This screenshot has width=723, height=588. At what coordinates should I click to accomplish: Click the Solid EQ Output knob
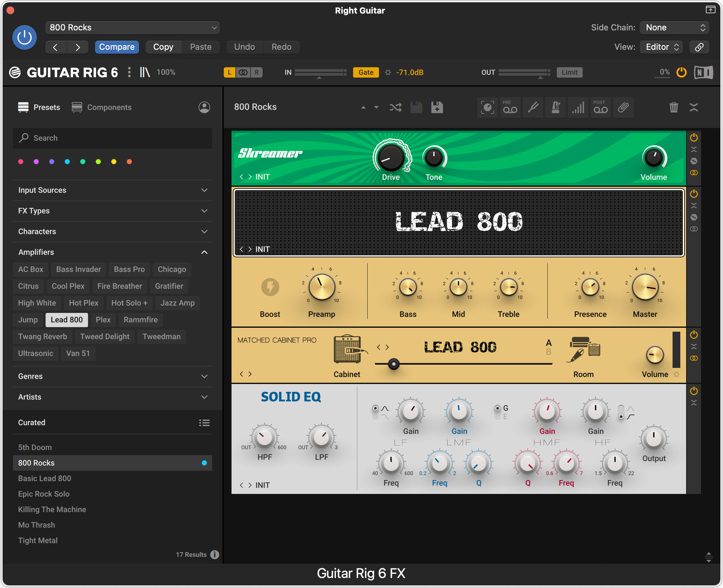coord(653,439)
